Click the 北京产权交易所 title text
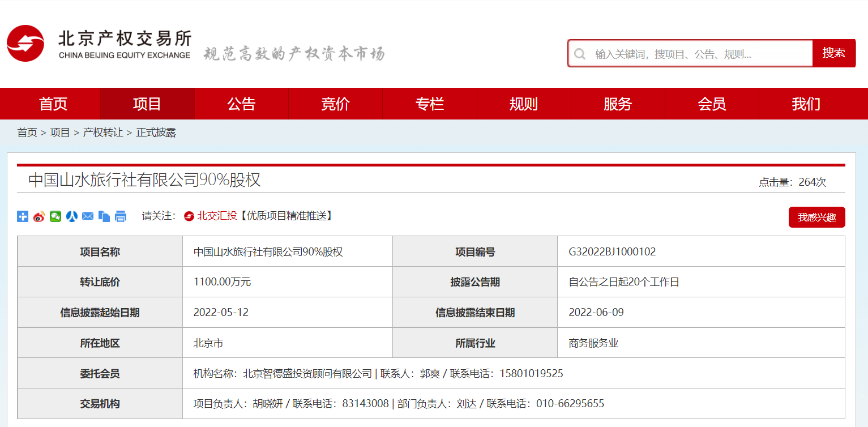 point(125,38)
